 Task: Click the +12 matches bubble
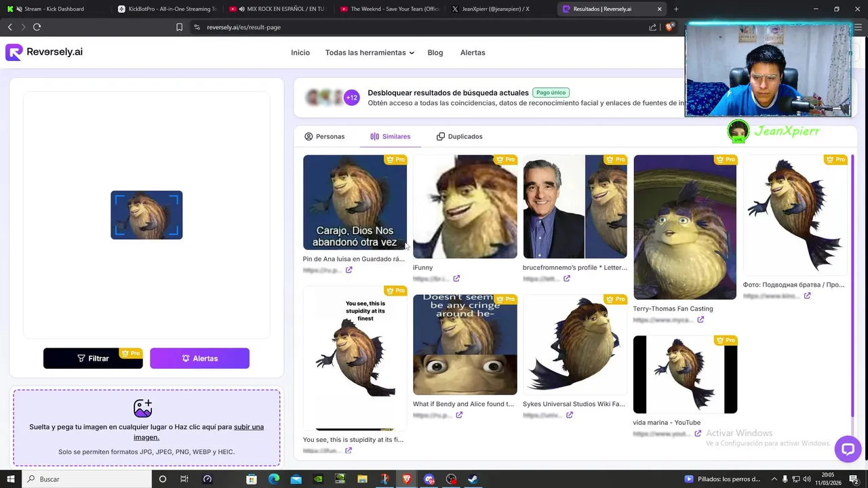[351, 98]
